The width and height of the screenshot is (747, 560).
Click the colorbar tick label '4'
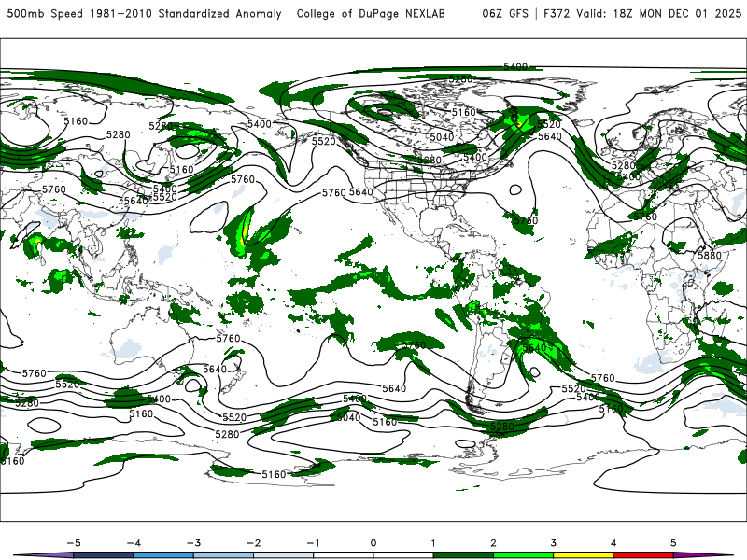coord(613,543)
